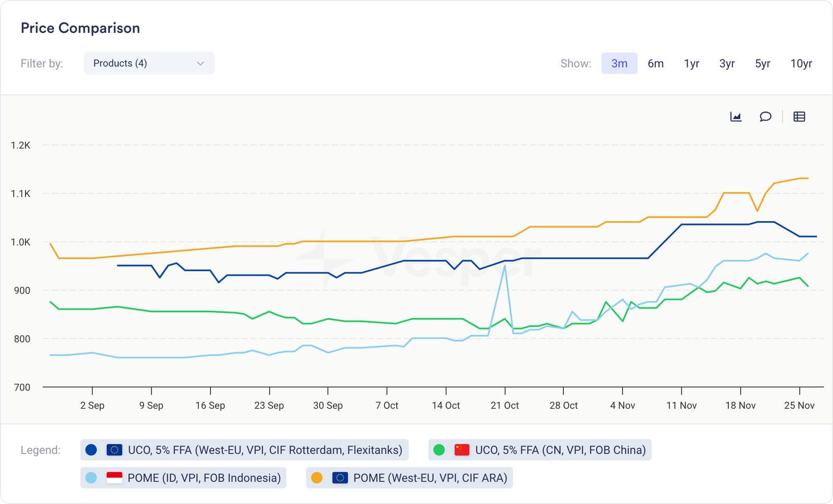Click the China flag in legend
The width and height of the screenshot is (833, 504).
pyautogui.click(x=462, y=450)
